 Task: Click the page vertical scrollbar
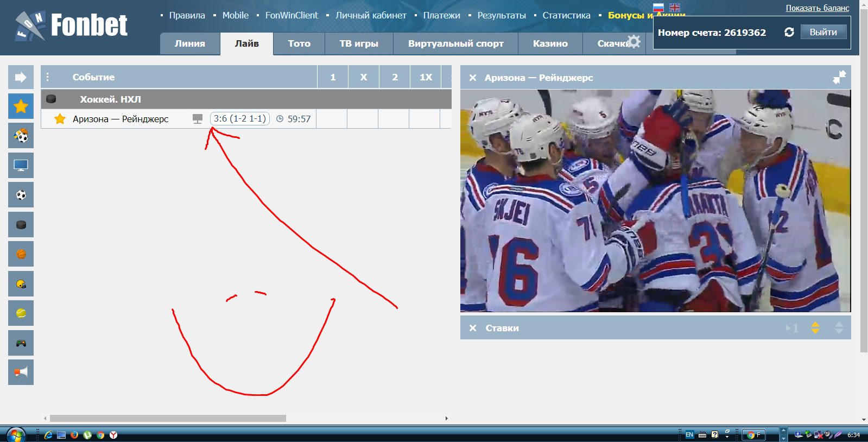pos(864,180)
